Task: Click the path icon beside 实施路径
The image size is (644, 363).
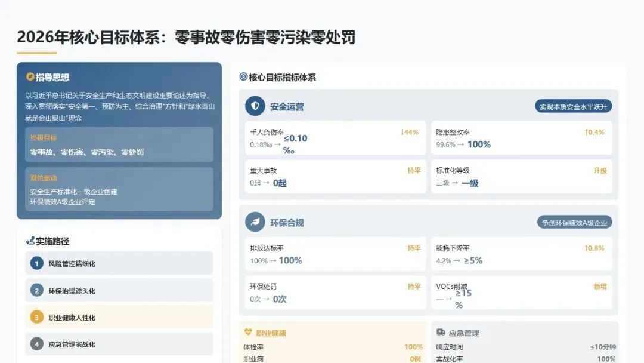Action: pos(30,241)
